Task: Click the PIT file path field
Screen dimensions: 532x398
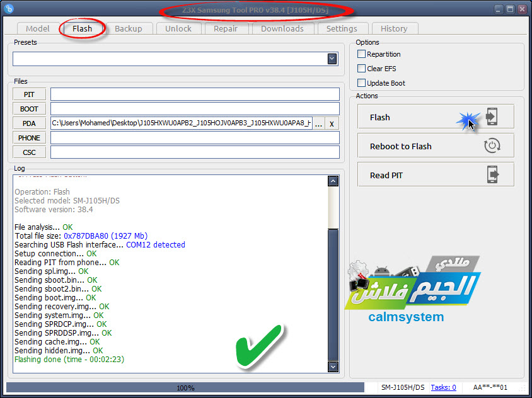Action: point(195,94)
